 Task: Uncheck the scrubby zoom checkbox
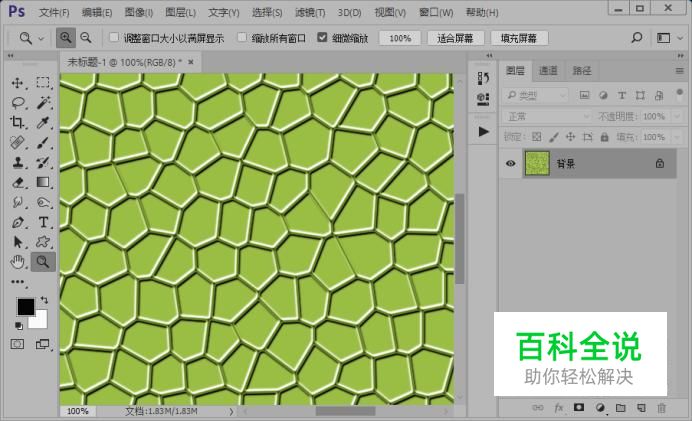coord(322,38)
